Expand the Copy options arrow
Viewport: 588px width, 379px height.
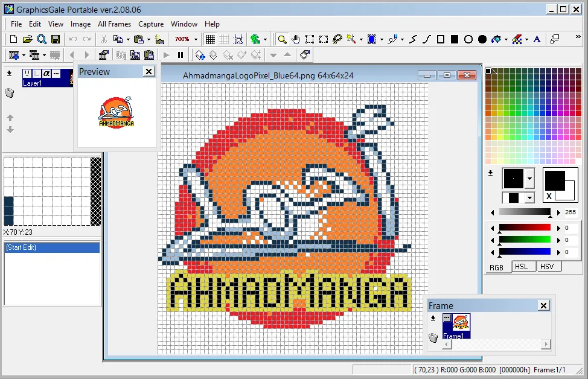coord(128,39)
